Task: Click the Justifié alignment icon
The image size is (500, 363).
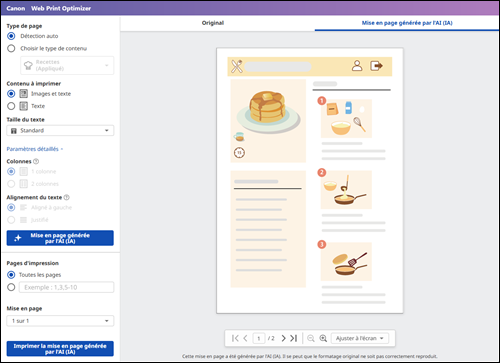Action: (23, 220)
